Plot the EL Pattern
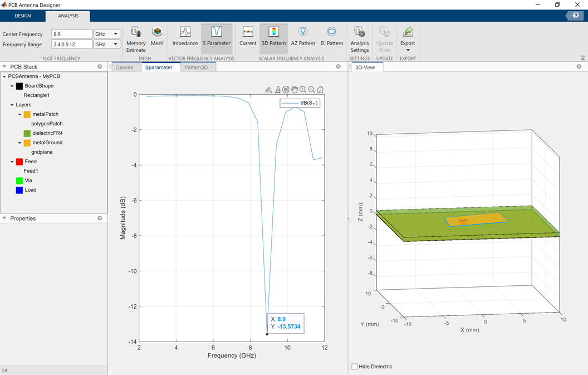588x375 pixels. click(331, 36)
